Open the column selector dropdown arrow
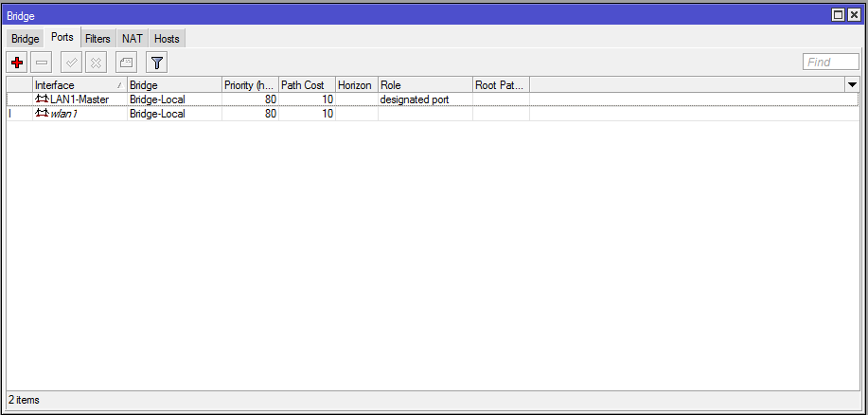 851,85
